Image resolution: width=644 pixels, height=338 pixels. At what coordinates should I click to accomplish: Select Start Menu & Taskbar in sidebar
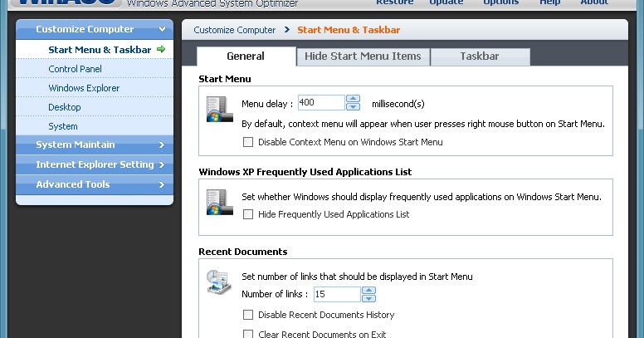coord(95,49)
